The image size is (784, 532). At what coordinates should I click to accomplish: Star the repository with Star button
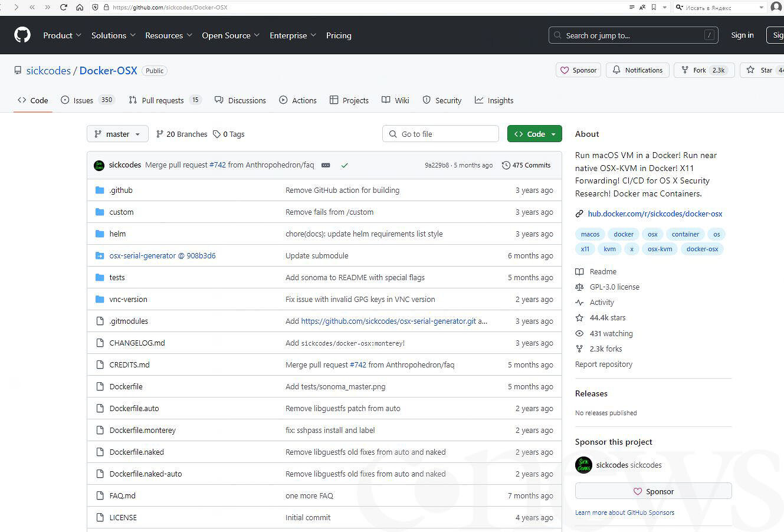(761, 70)
